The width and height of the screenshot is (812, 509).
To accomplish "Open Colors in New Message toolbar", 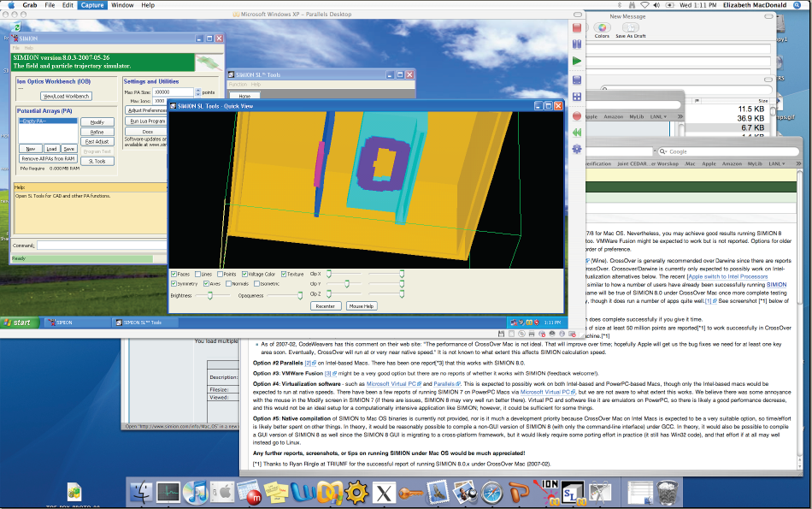I will (x=601, y=31).
